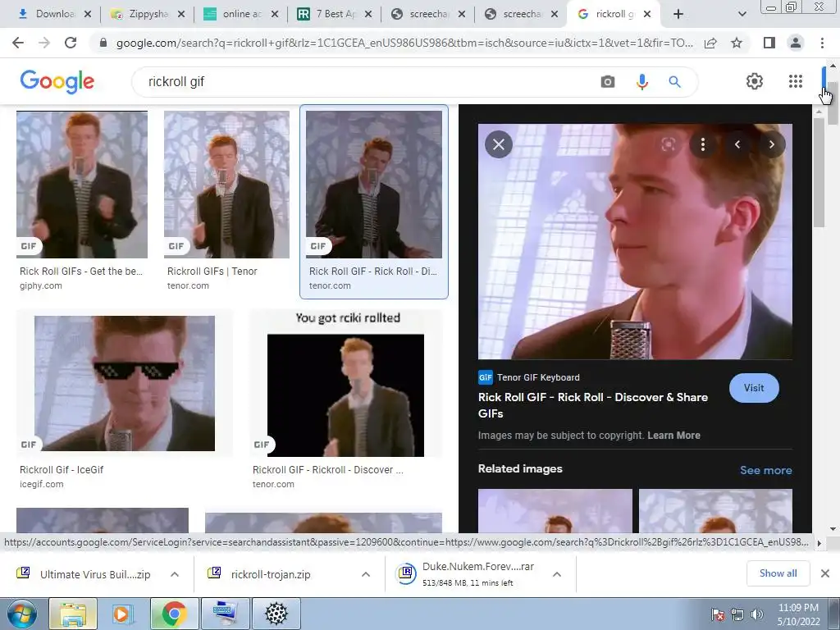Click the forward navigation arrow
Viewport: 840px width, 630px height.
[x=44, y=43]
